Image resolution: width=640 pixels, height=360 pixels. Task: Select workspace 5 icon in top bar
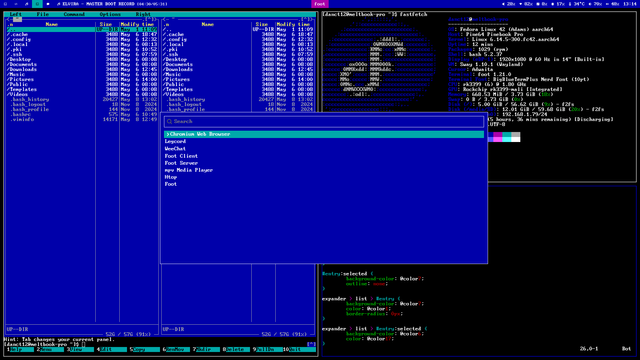point(48,4)
